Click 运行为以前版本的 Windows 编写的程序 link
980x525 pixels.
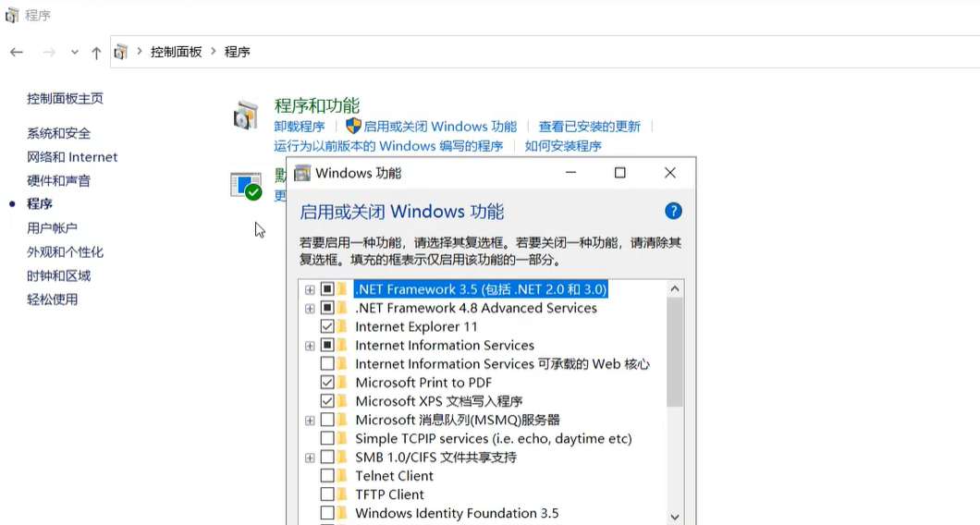tap(388, 146)
